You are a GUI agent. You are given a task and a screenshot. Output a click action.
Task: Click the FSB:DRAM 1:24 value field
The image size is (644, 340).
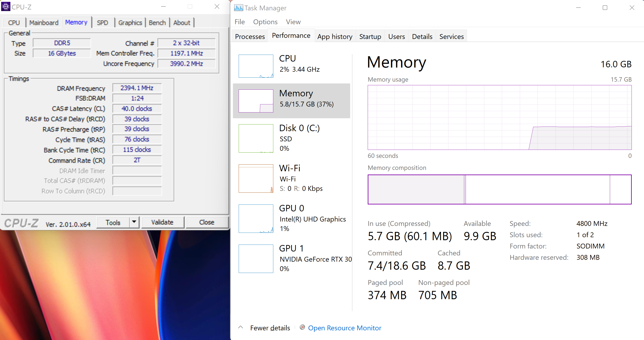(x=137, y=98)
